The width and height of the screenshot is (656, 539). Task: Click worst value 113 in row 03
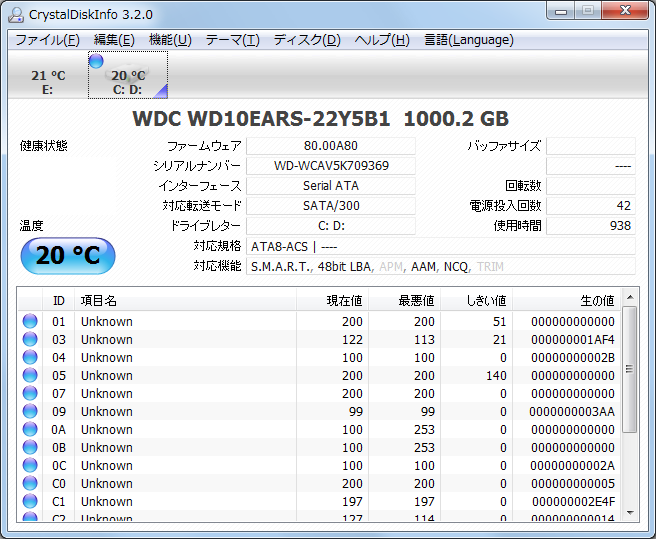[x=424, y=339]
